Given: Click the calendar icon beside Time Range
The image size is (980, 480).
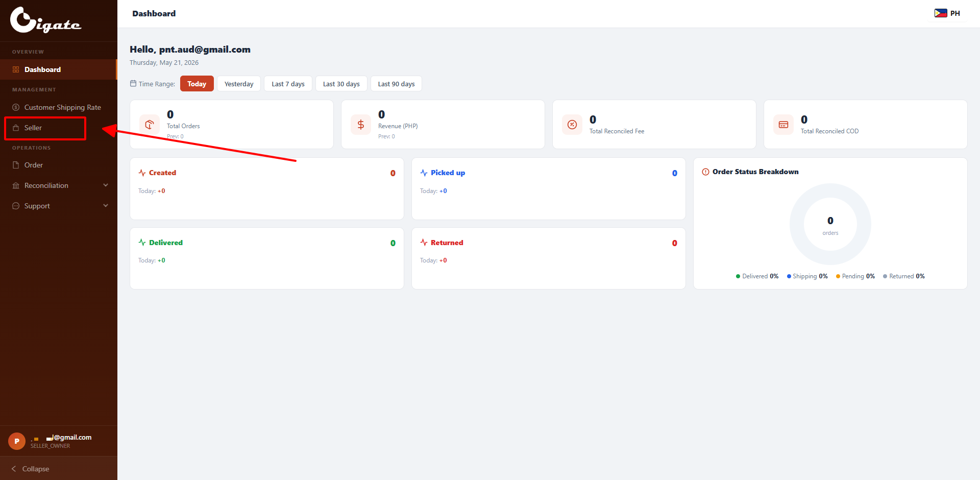Looking at the screenshot, I should 133,83.
